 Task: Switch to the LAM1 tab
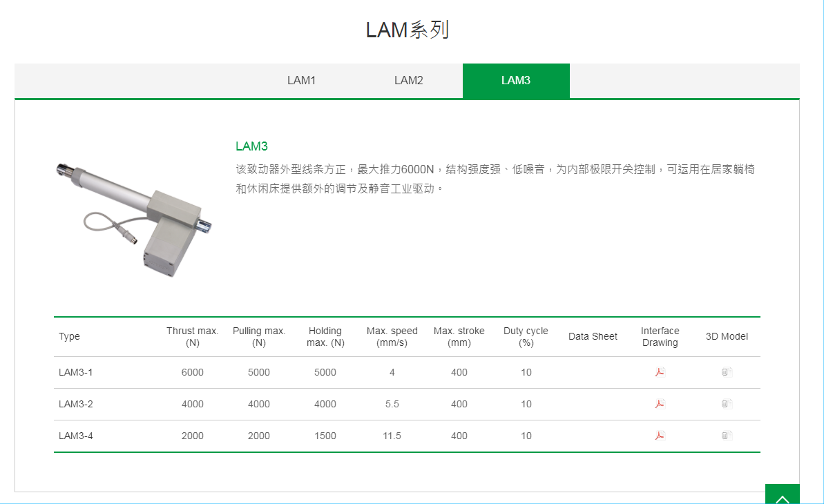[x=302, y=80]
